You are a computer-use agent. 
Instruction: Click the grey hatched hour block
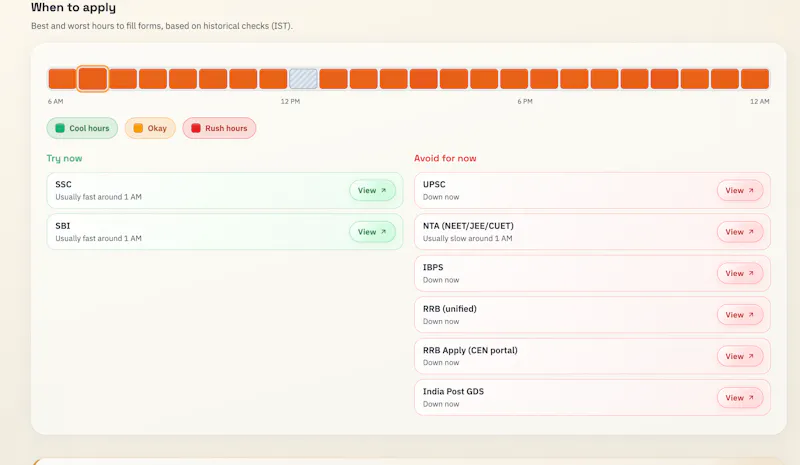coord(303,79)
